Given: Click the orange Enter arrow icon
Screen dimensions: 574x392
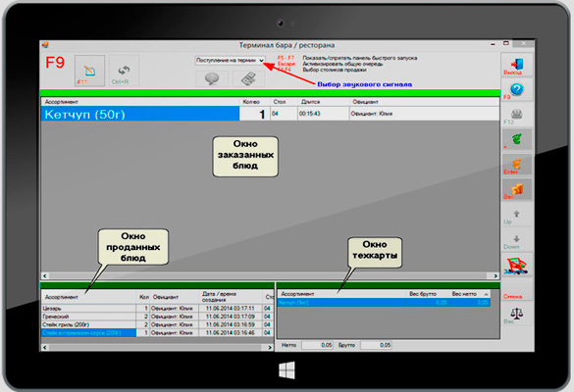Looking at the screenshot, I should tap(516, 165).
